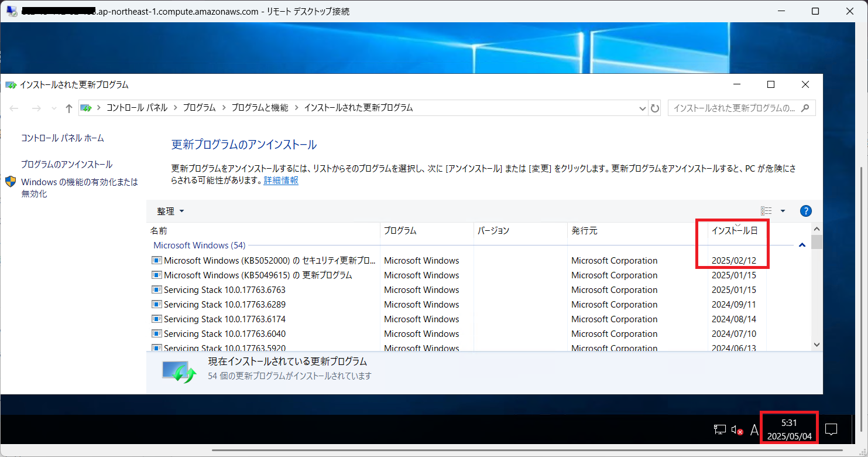Click the shield icon by Windows features link

[11, 182]
